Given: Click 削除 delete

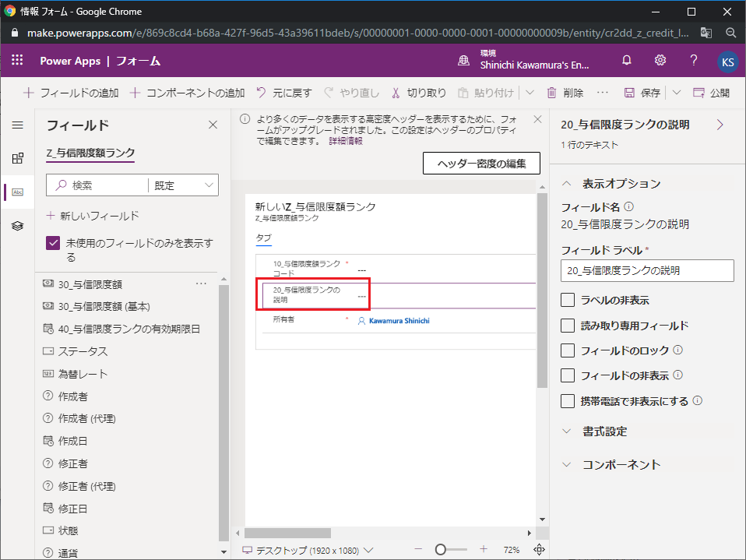Looking at the screenshot, I should click(565, 93).
